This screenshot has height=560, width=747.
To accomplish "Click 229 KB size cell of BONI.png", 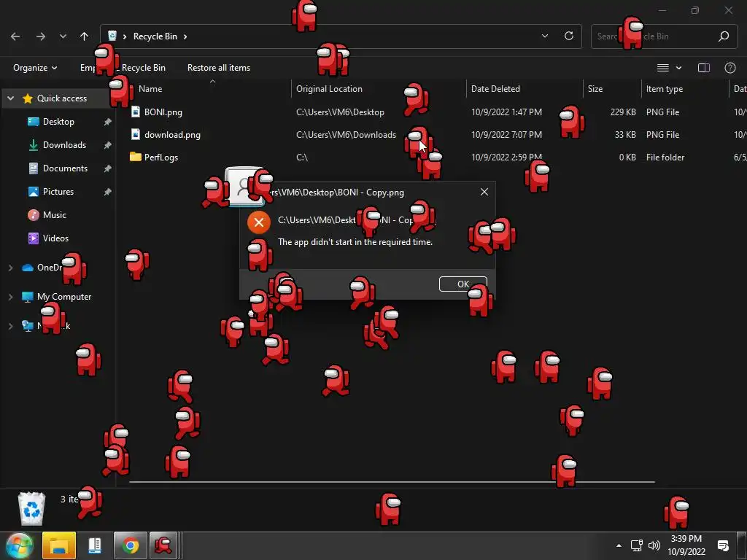I will [x=623, y=112].
